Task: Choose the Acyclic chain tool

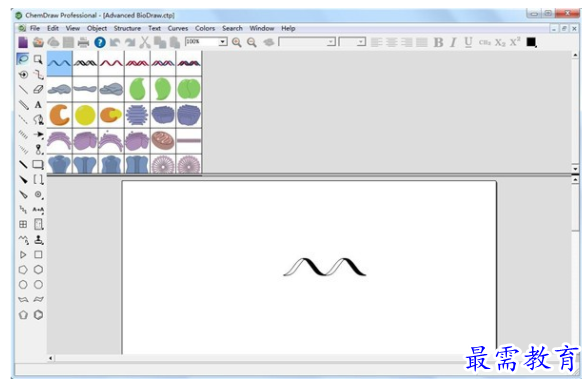Action: [23, 240]
